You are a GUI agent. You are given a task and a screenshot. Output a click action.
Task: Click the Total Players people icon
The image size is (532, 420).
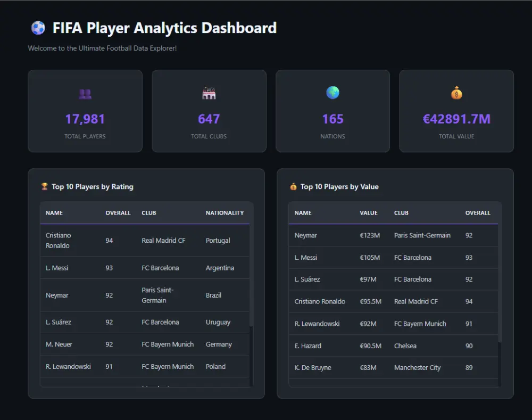pyautogui.click(x=85, y=94)
